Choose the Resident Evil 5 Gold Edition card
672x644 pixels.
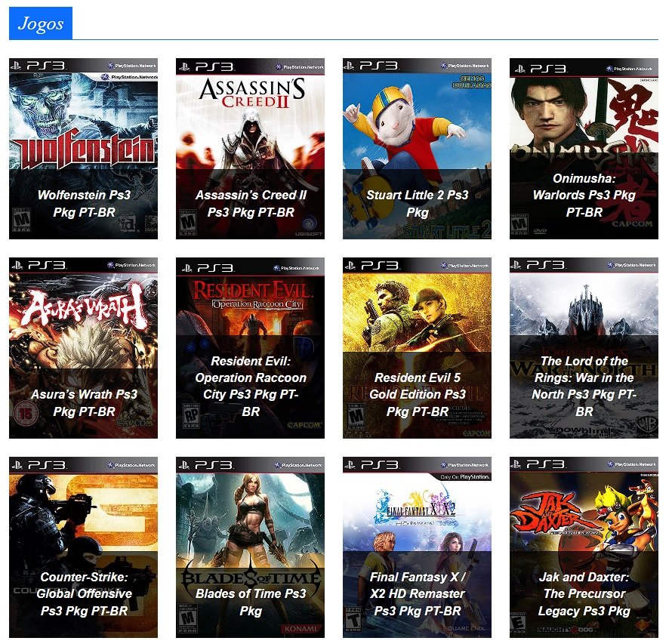(x=417, y=348)
